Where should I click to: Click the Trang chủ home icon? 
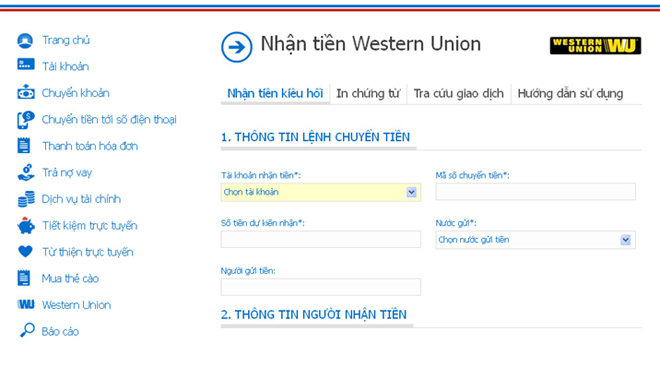25,40
